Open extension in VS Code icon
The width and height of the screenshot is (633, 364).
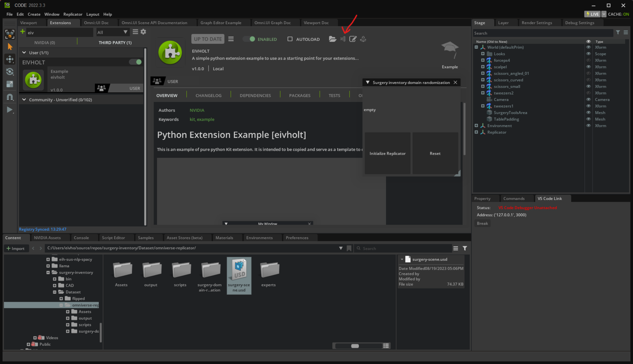click(343, 39)
